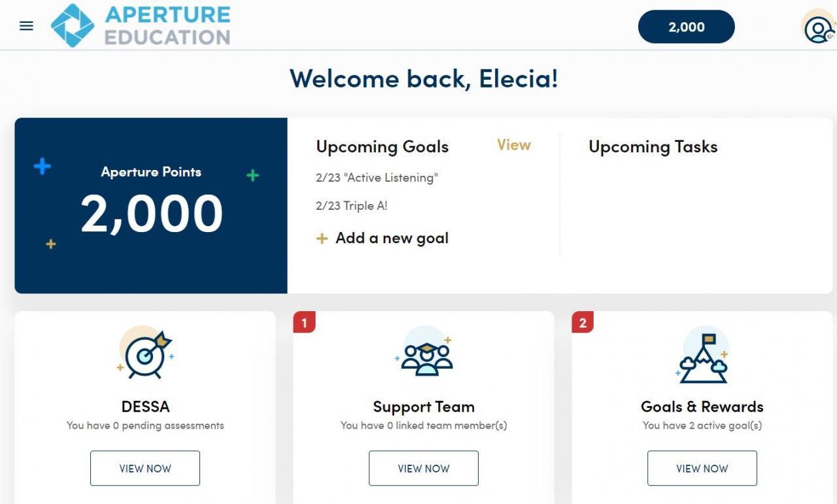
Task: Click the red badge on Goals & Rewards
Action: [583, 322]
